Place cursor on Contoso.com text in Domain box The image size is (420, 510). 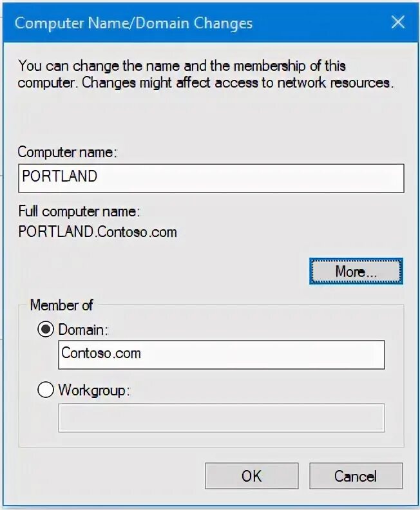[x=101, y=353]
